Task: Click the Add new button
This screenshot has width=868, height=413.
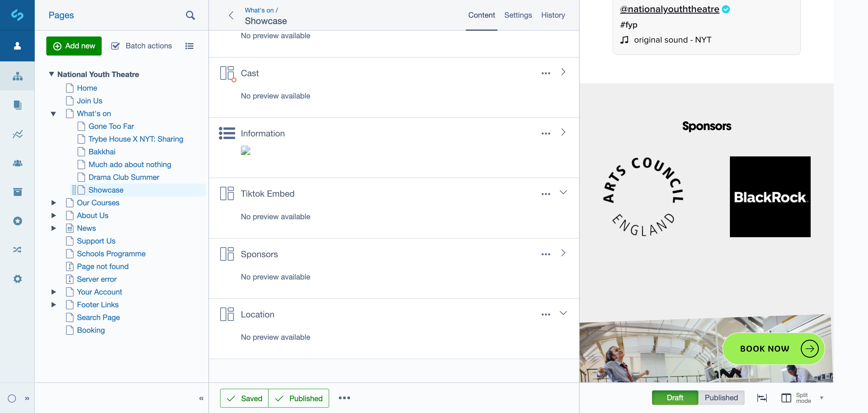Action: pyautogui.click(x=74, y=46)
